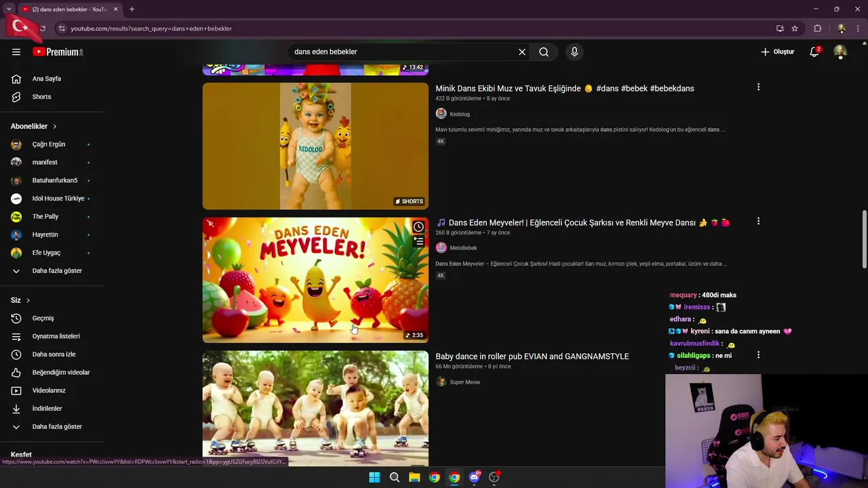
Task: Open more options for Minik Dans Ekibi video
Action: point(758,87)
